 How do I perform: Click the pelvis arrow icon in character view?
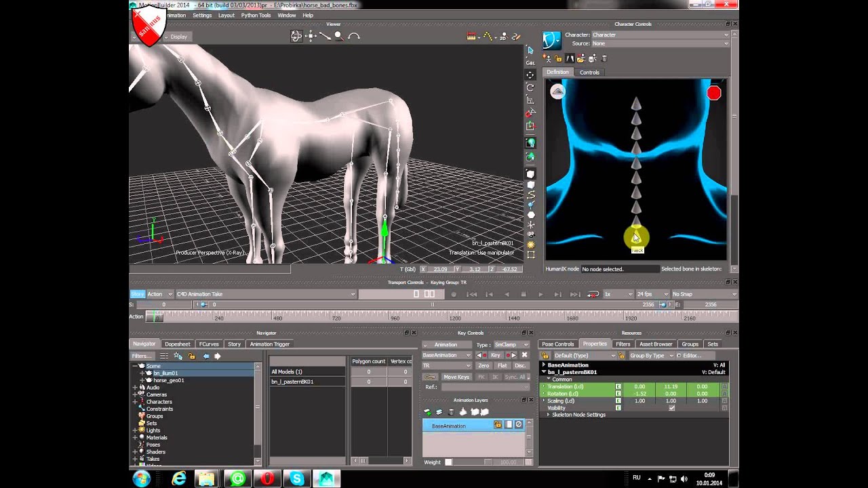(x=557, y=91)
